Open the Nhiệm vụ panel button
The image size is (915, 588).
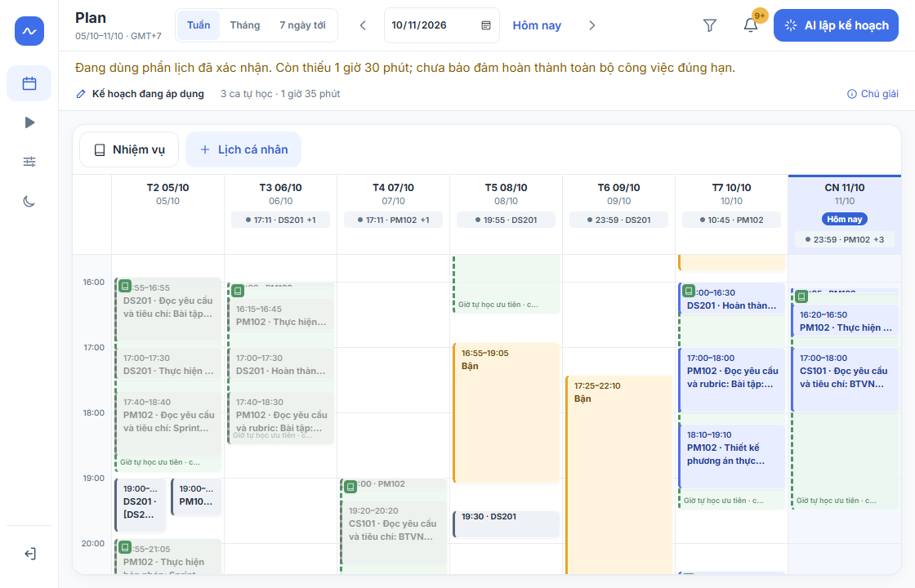tap(130, 149)
